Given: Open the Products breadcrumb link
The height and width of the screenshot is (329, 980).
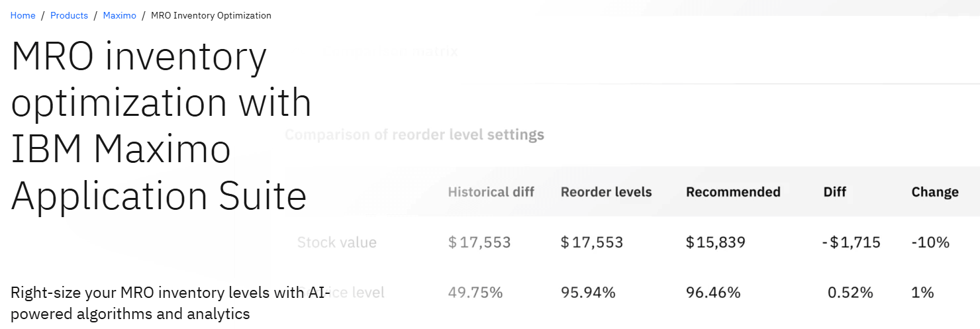Looking at the screenshot, I should coord(69,15).
